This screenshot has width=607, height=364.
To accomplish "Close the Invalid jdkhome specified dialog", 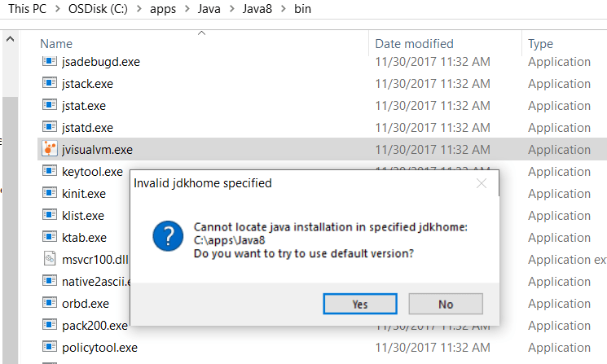I will click(x=482, y=184).
